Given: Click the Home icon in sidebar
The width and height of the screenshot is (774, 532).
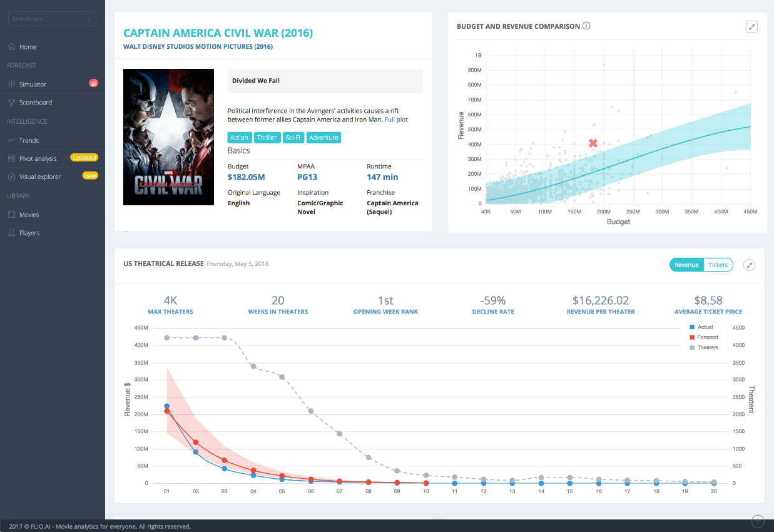Looking at the screenshot, I should (11, 47).
